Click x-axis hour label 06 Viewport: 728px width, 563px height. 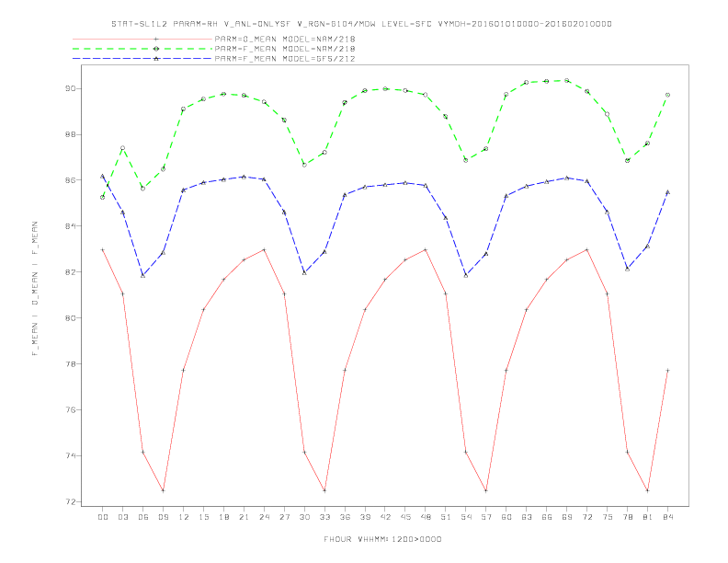[x=143, y=517]
